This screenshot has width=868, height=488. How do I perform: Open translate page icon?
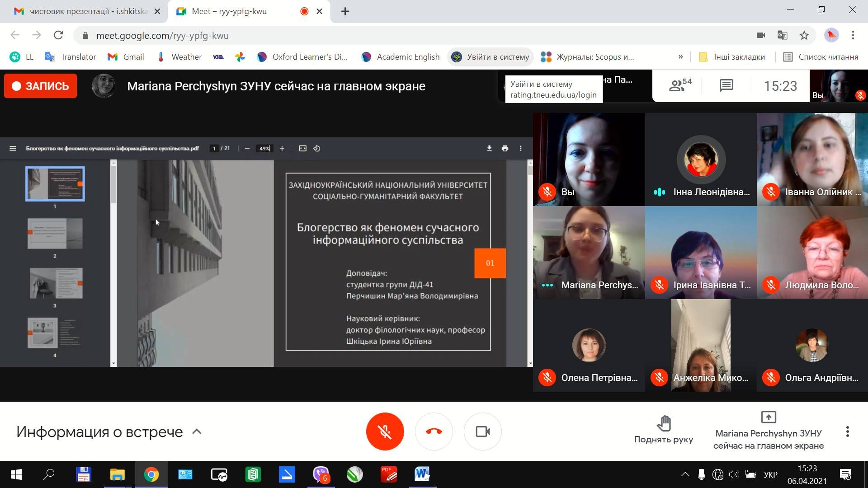pyautogui.click(x=783, y=35)
